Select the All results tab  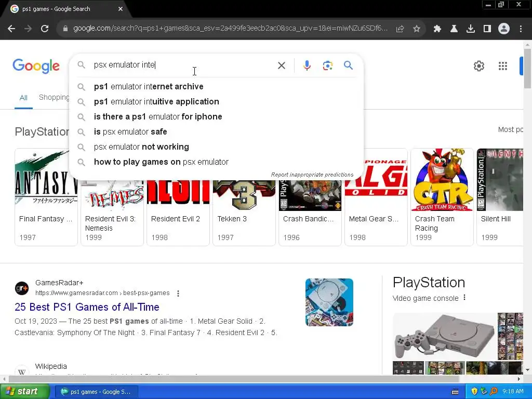[23, 98]
